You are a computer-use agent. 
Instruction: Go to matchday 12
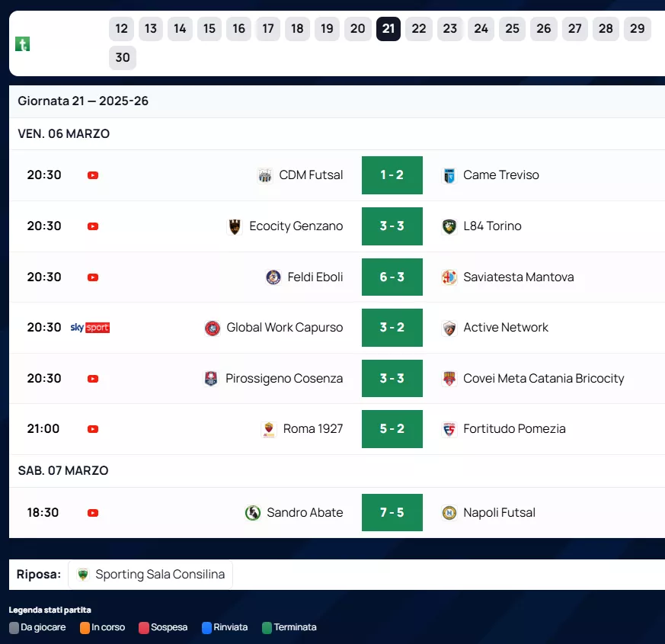121,29
